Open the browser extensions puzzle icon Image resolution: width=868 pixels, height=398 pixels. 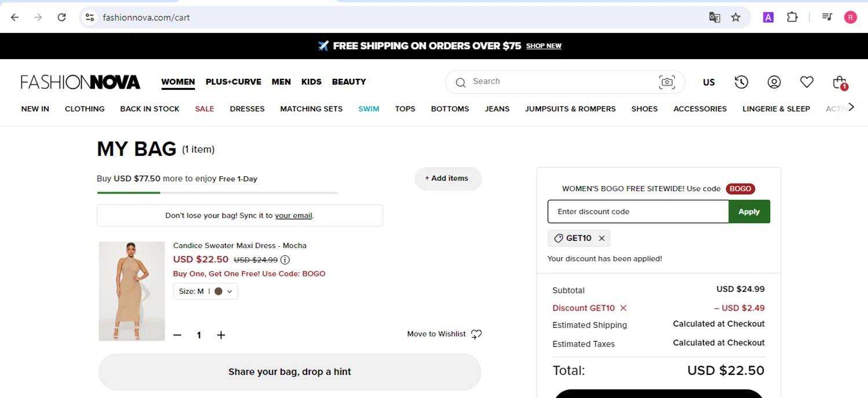(x=792, y=17)
